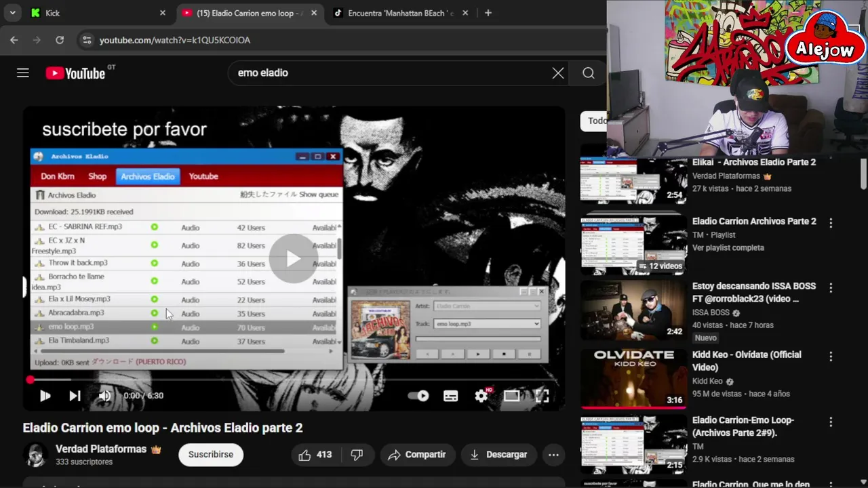
Task: Open Elikai - Archivos Eladio Parte 2 title
Action: (x=754, y=163)
